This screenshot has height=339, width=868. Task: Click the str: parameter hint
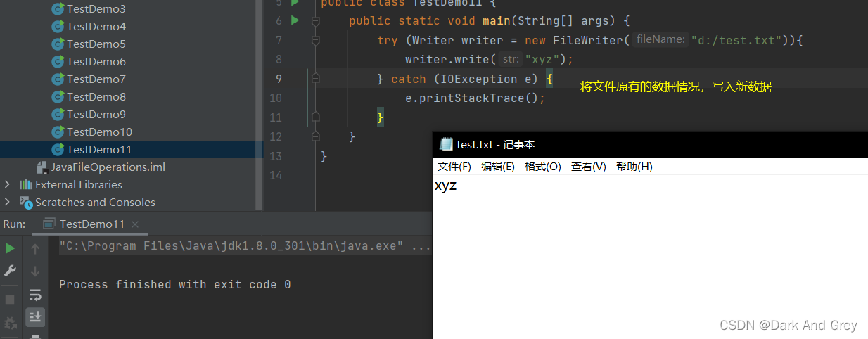[511, 60]
